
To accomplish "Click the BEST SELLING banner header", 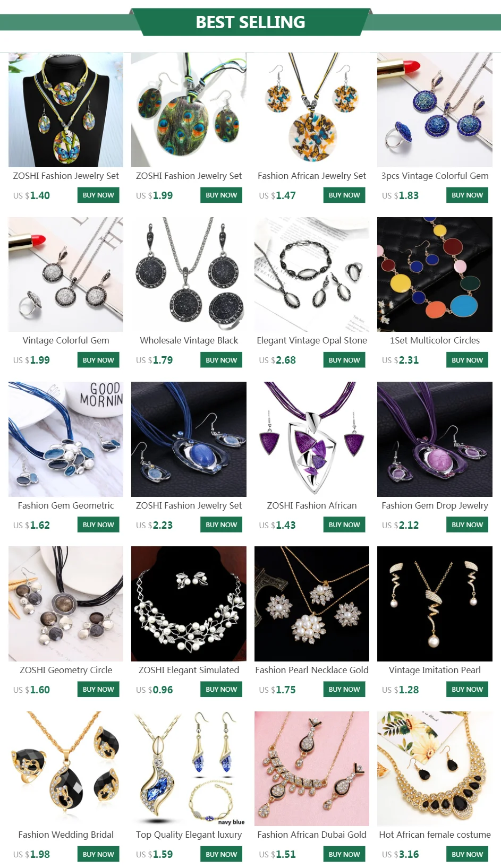I will coord(250,22).
